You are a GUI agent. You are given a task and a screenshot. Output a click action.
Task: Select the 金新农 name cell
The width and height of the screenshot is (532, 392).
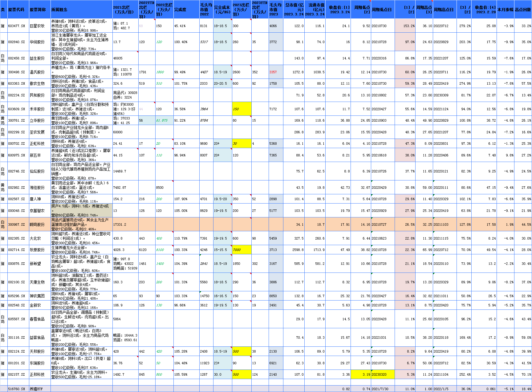[x=40, y=305]
